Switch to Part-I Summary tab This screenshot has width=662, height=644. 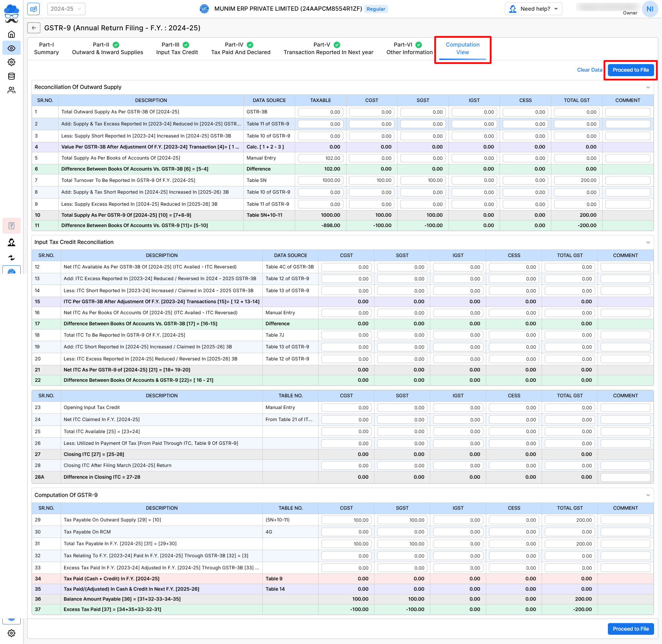tap(47, 49)
